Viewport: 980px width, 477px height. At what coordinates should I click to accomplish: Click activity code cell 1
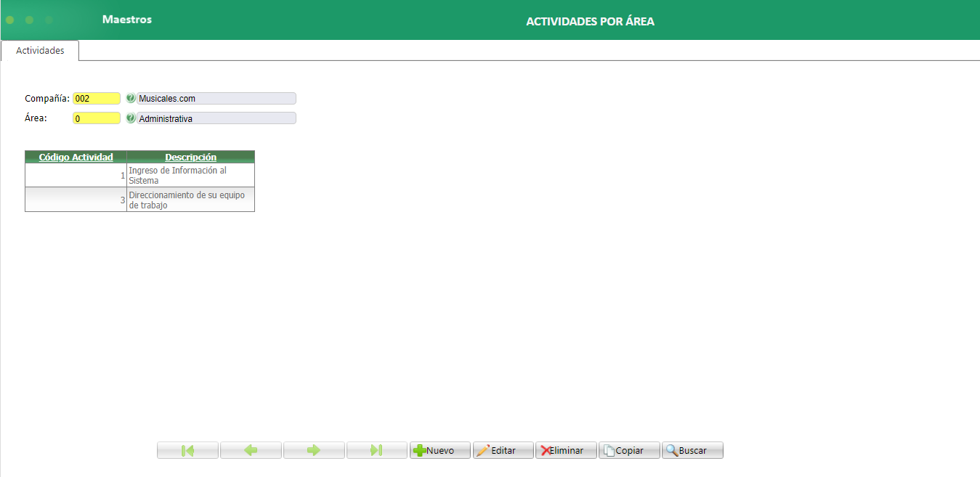[76, 175]
